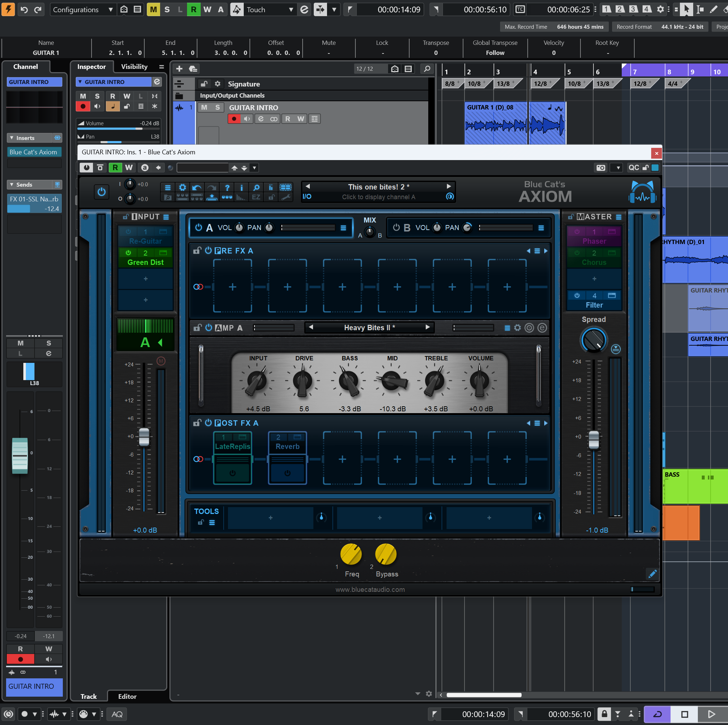Open the INPUT section menu icon

point(166,217)
